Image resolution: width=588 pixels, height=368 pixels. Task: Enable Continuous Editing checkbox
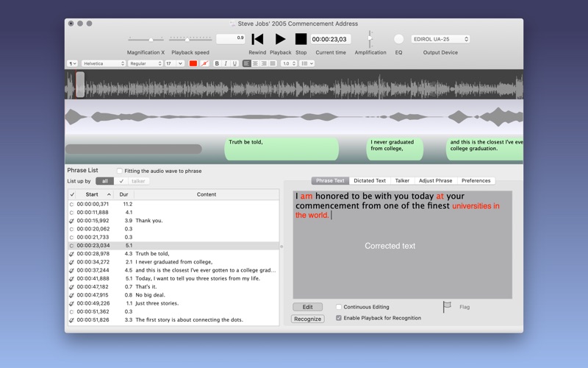(x=339, y=307)
